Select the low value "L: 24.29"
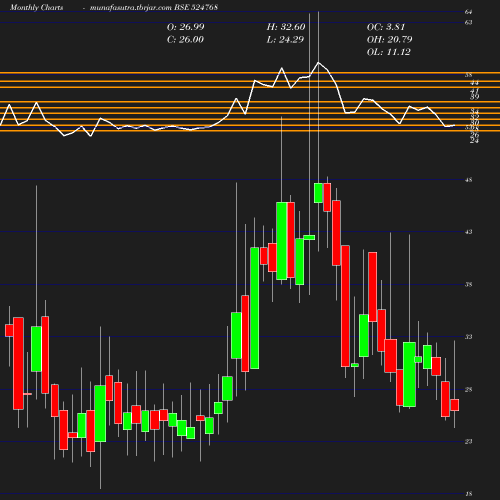 click(285, 40)
